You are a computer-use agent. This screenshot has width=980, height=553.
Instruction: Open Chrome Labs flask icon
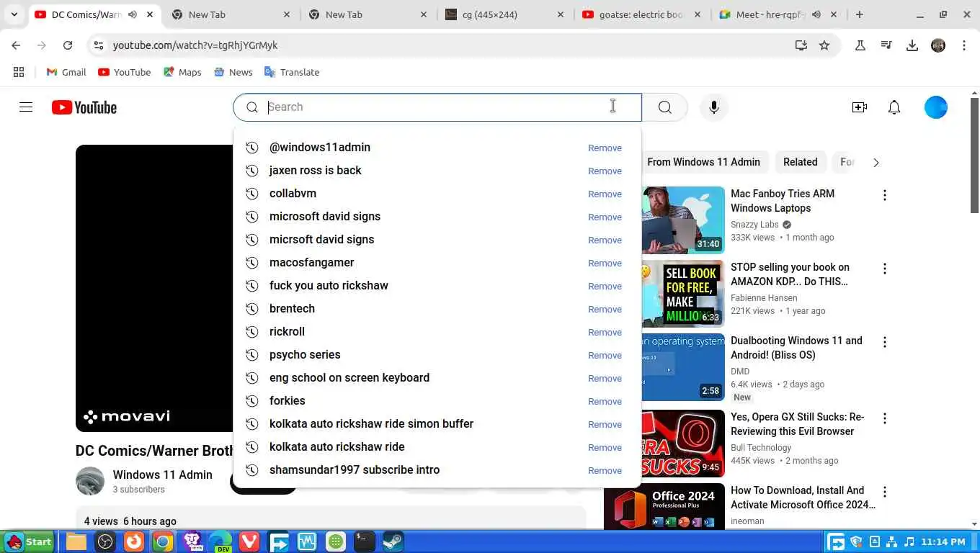tap(860, 45)
